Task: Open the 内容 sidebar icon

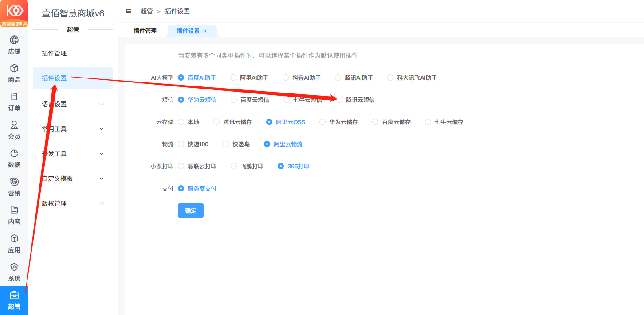Action: [14, 210]
